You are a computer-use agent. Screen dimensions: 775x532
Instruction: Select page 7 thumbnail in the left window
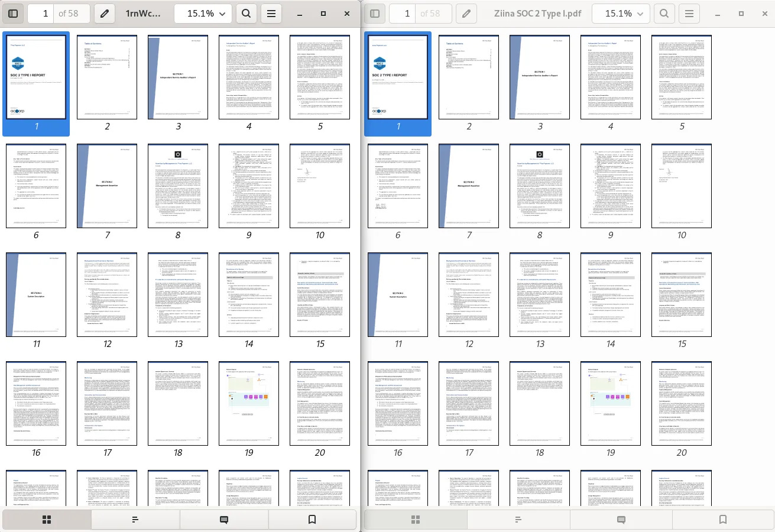[107, 186]
